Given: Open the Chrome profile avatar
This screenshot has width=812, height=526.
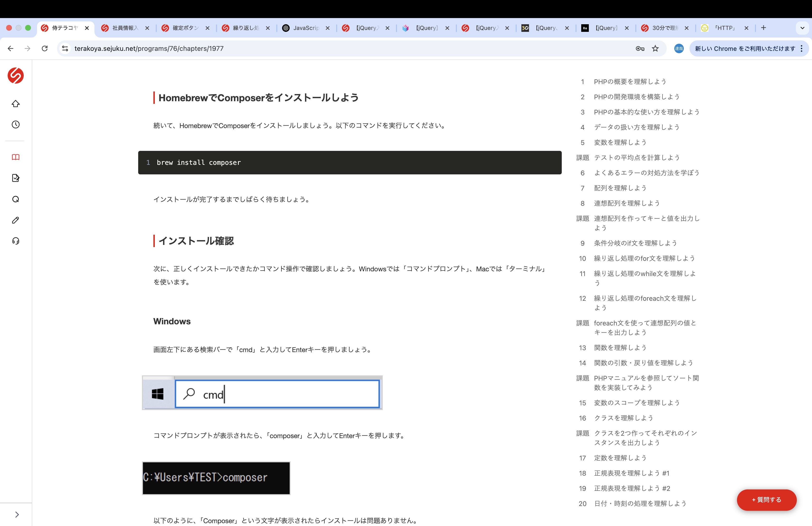Looking at the screenshot, I should pos(679,48).
